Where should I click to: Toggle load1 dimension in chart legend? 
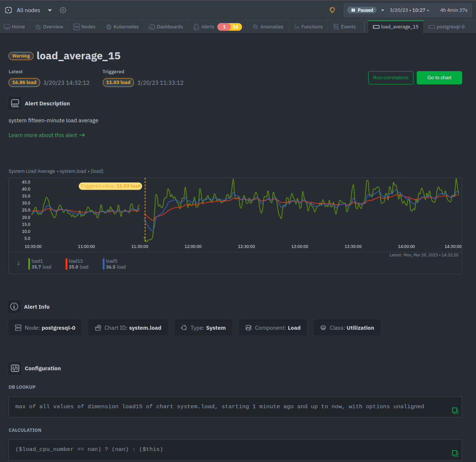click(x=41, y=264)
